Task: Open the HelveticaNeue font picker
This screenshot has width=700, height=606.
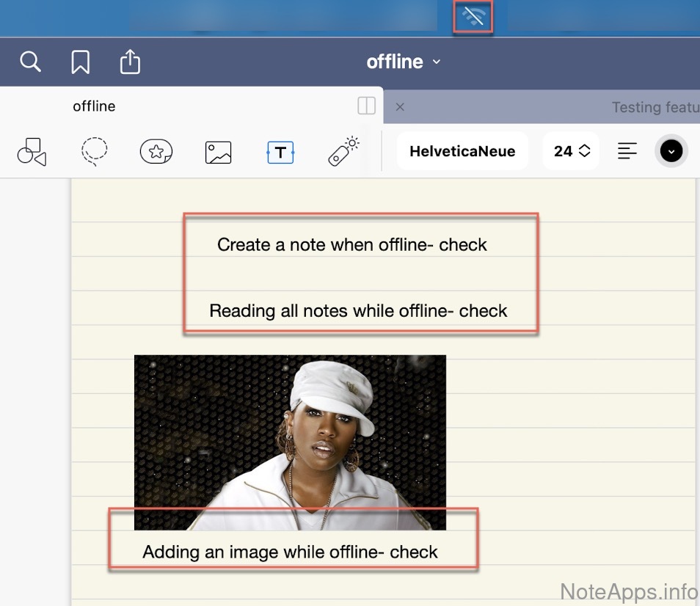Action: click(462, 151)
